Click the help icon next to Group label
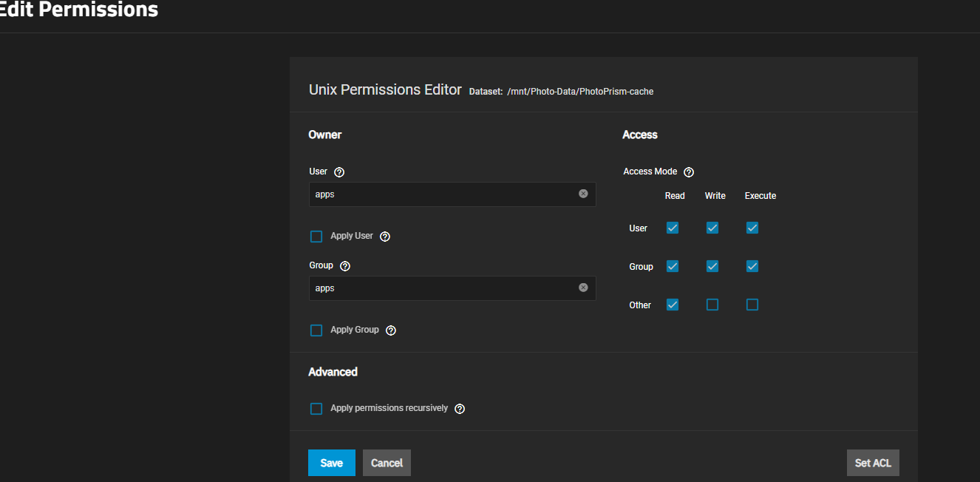The width and height of the screenshot is (980, 482). [344, 266]
